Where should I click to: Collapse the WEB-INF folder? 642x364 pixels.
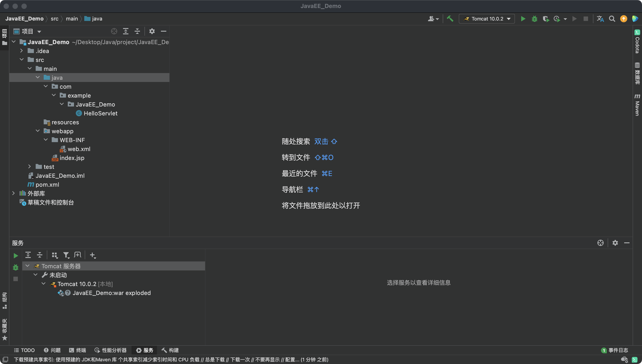tap(45, 140)
